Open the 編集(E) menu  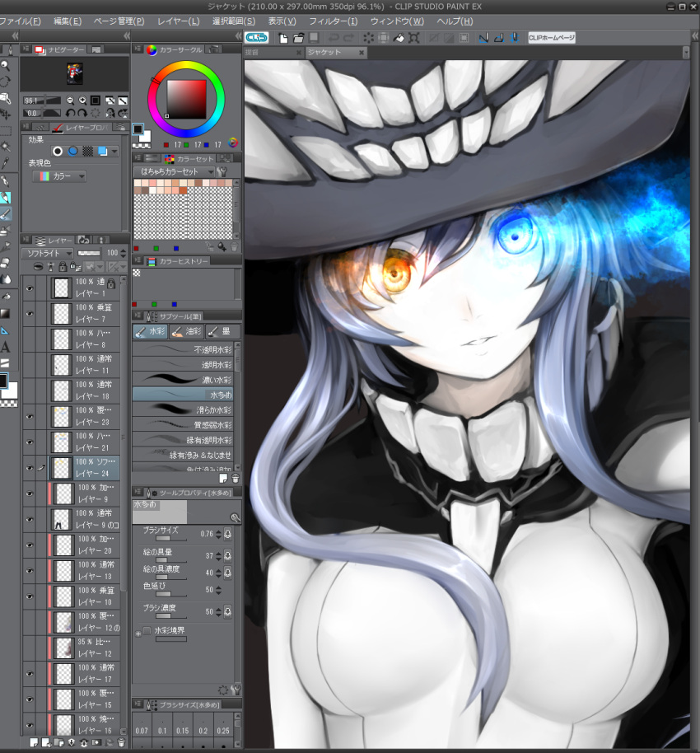68,21
